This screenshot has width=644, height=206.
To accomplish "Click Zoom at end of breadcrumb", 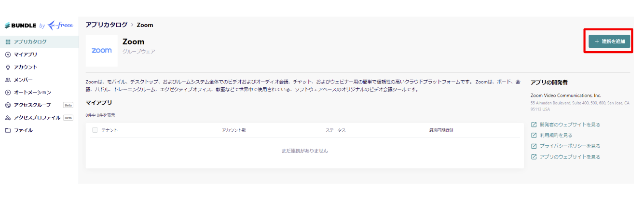I will tap(145, 25).
